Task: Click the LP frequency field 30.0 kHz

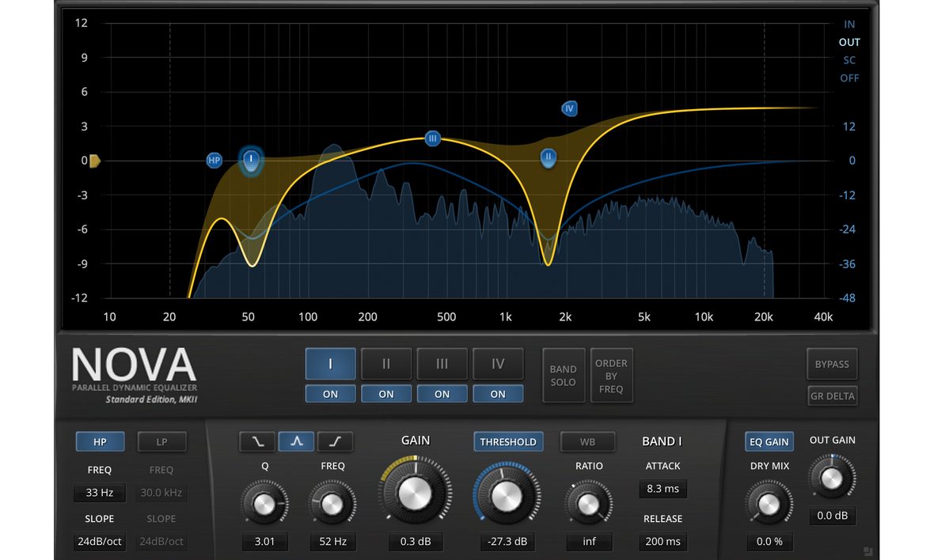Action: (161, 493)
